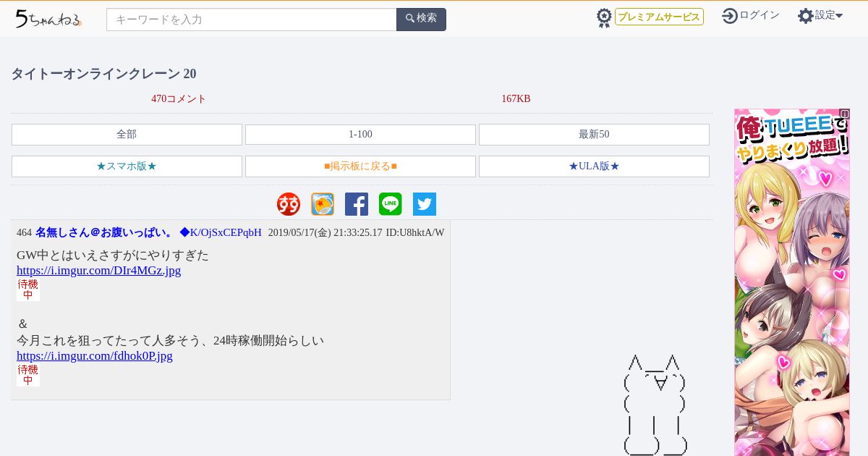Image resolution: width=868 pixels, height=456 pixels.
Task: Click post date 2019/05/17(金) 21:33:25.17
Action: (x=325, y=233)
